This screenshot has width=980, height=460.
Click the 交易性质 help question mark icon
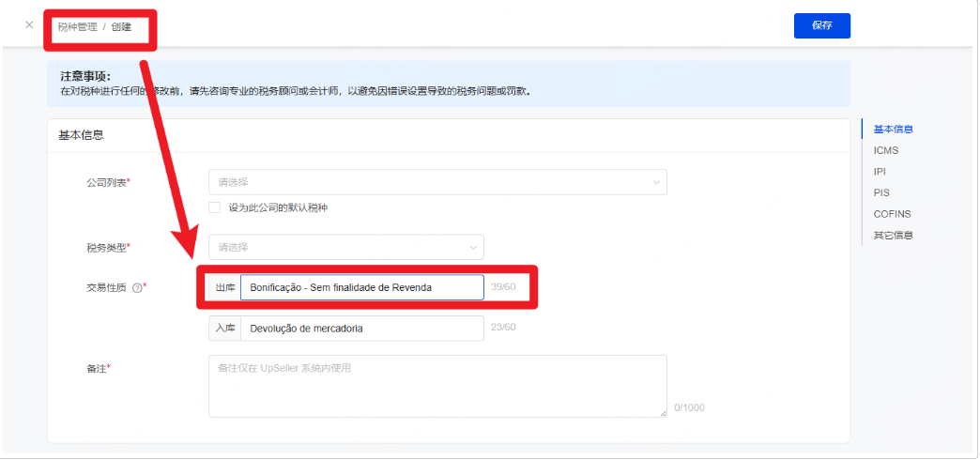pyautogui.click(x=137, y=288)
